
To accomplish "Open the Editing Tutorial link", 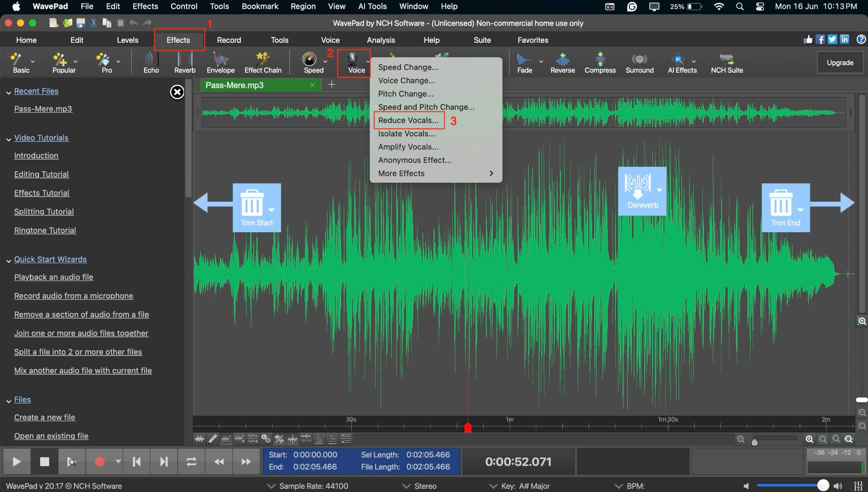I will pyautogui.click(x=41, y=174).
